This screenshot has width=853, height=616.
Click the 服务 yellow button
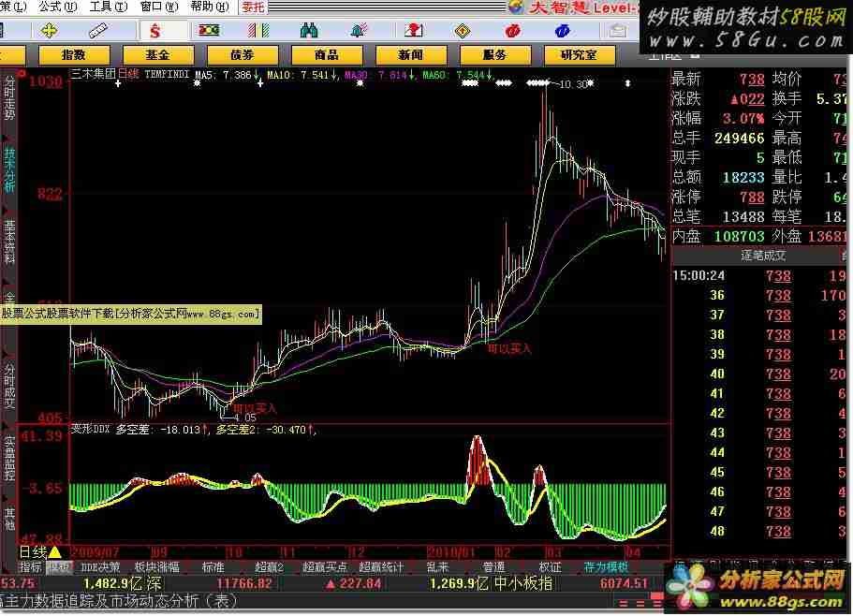pyautogui.click(x=494, y=55)
